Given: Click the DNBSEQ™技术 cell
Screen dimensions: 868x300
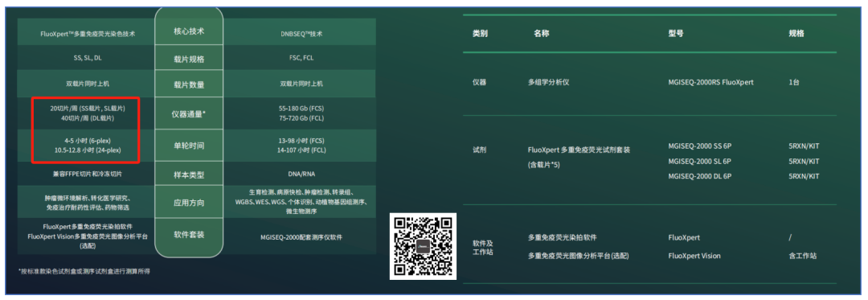Looking at the screenshot, I should pyautogui.click(x=301, y=34).
